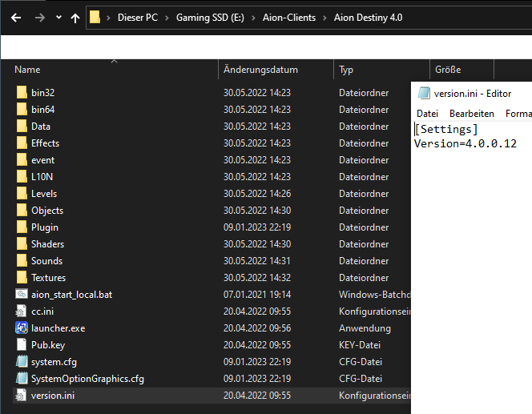Click Plugin date 09.01.2023 22:19

(257, 227)
